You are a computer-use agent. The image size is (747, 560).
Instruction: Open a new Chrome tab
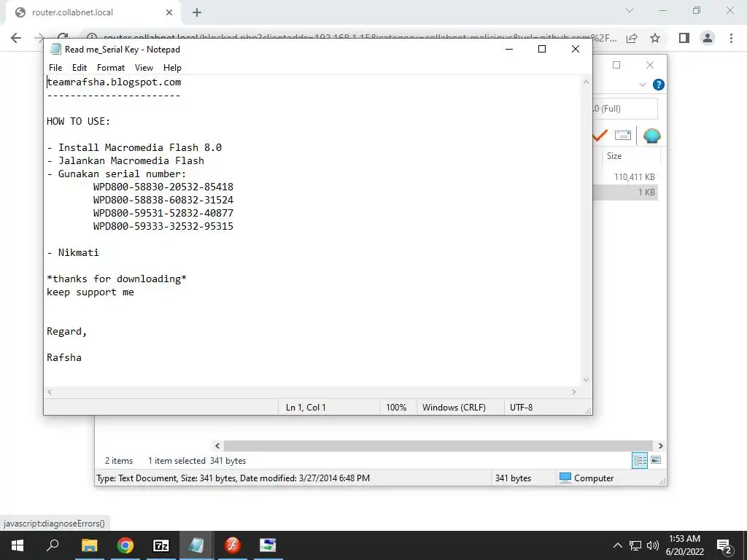[x=197, y=12]
